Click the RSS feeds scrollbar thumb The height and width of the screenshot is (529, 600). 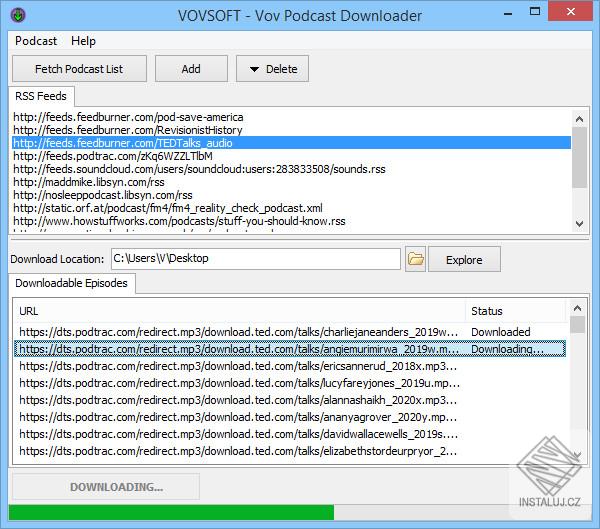click(x=579, y=157)
